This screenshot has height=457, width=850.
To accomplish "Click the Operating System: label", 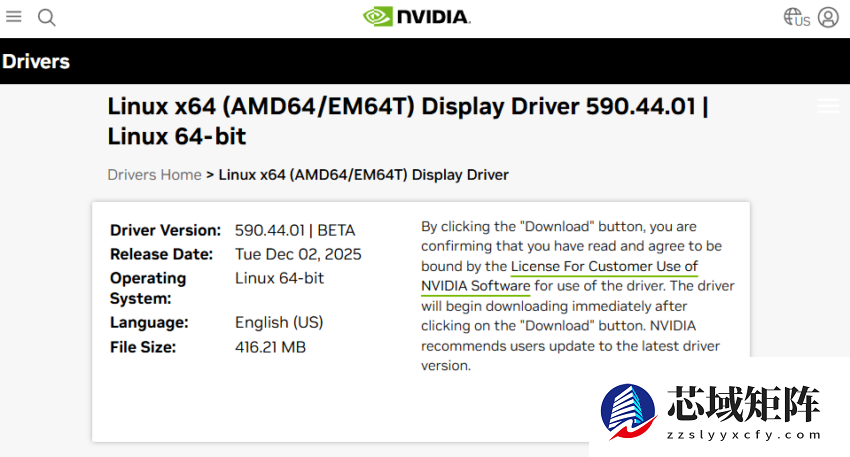I will [x=148, y=288].
